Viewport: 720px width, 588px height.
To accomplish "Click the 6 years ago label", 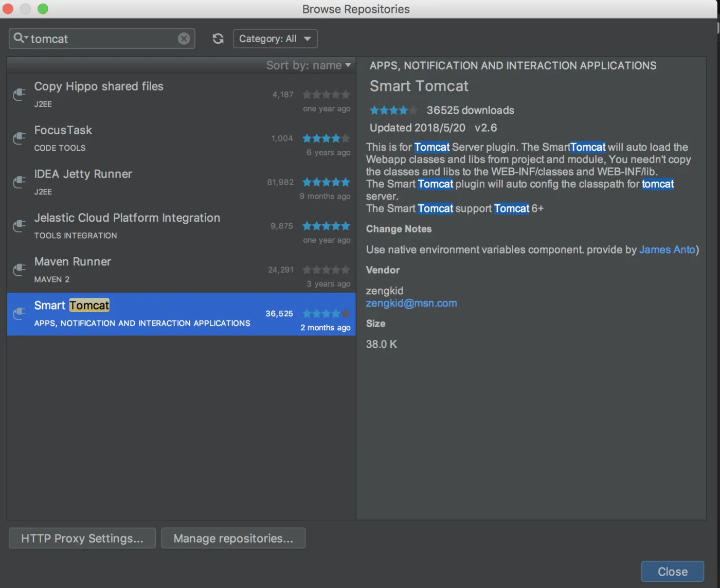I will tap(329, 152).
